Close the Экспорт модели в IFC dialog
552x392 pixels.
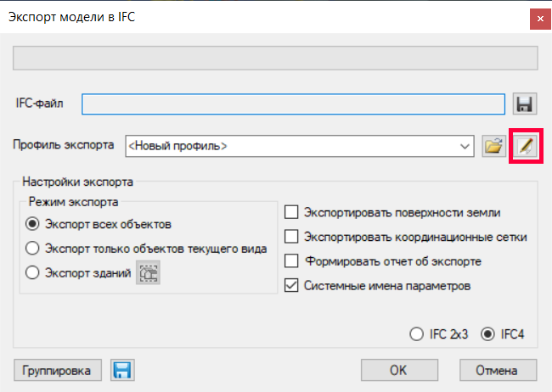[x=538, y=16]
